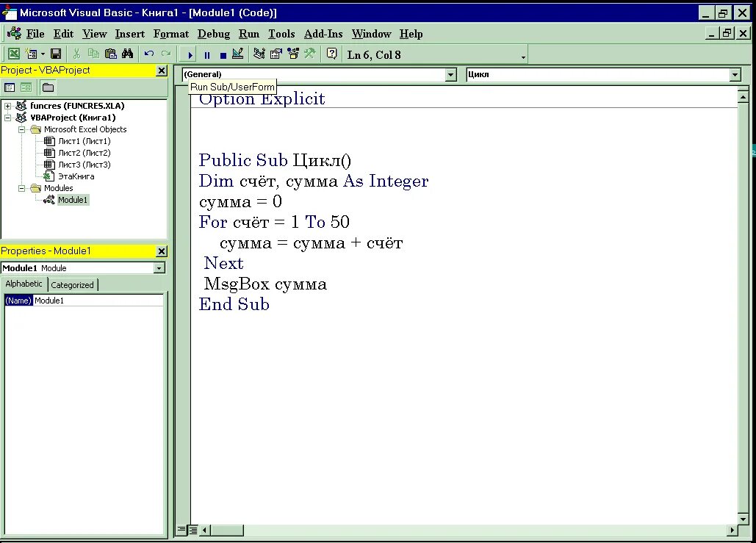Select Module1 in project tree
This screenshot has height=543, width=756.
(x=72, y=200)
